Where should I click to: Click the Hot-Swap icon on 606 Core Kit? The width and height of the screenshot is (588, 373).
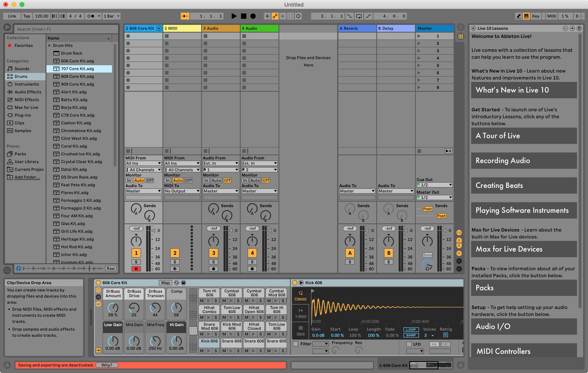tap(176, 283)
